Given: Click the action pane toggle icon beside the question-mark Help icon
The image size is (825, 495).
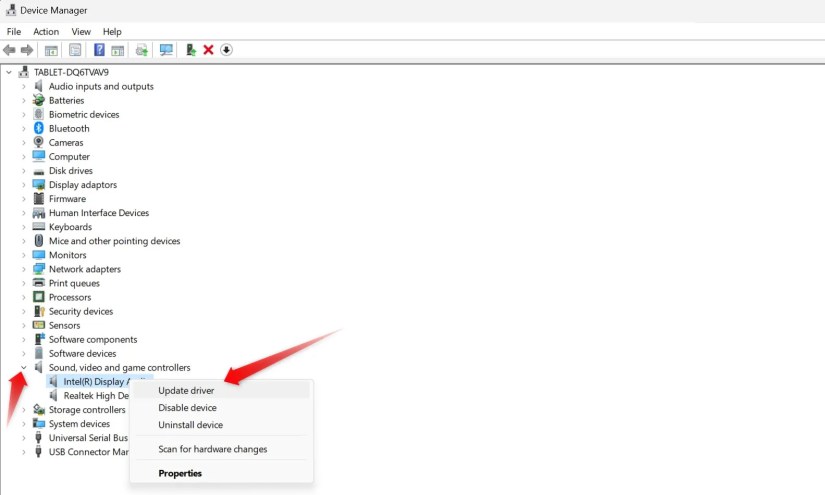Looking at the screenshot, I should [118, 50].
